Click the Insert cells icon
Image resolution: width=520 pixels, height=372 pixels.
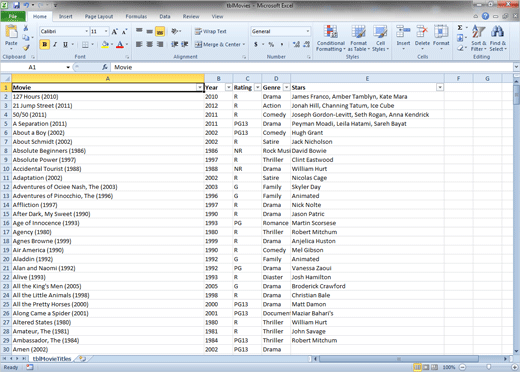pyautogui.click(x=403, y=32)
